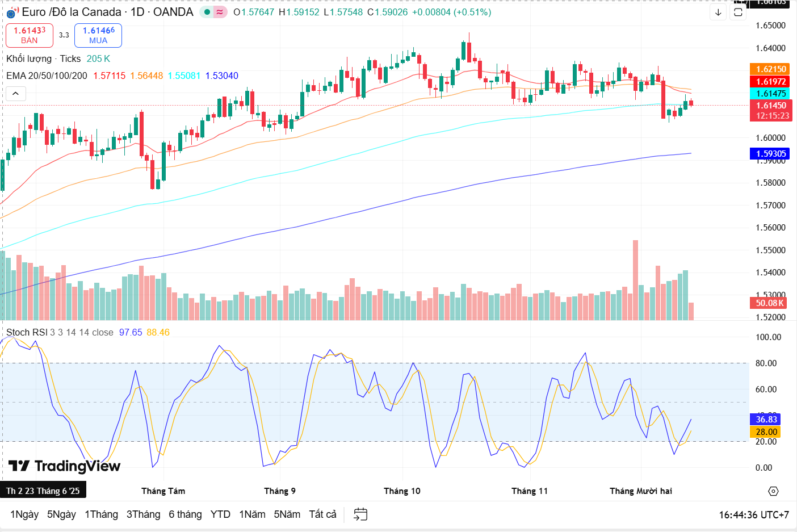This screenshot has width=797, height=532.
Task: Select the Tất cả time range
Action: point(322,514)
